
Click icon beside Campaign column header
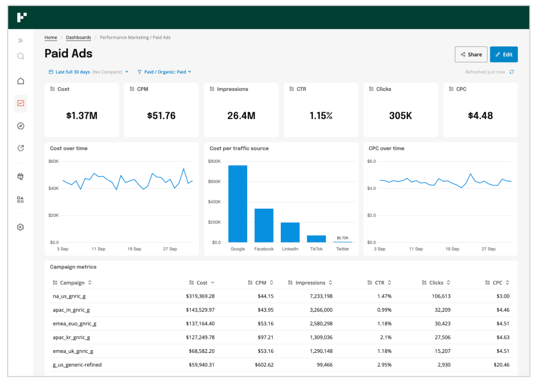click(55, 283)
